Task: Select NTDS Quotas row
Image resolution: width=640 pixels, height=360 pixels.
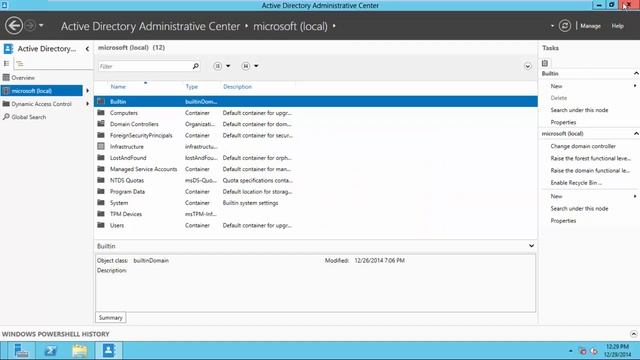Action: pos(316,180)
